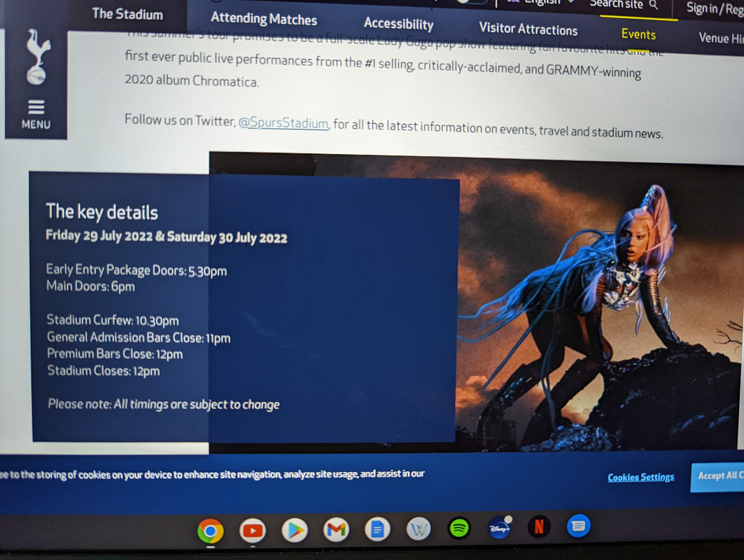The image size is (744, 560).
Task: Open Chrome from the shelf
Action: point(211,531)
